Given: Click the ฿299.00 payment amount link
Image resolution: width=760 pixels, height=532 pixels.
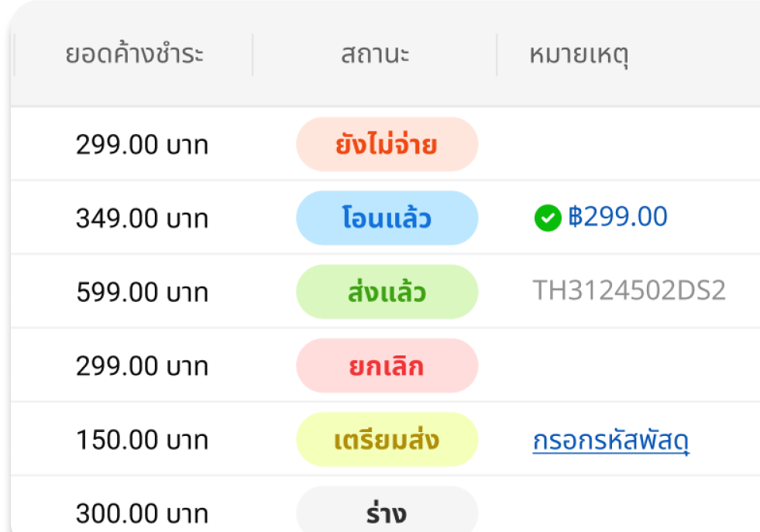Looking at the screenshot, I should tap(617, 217).
